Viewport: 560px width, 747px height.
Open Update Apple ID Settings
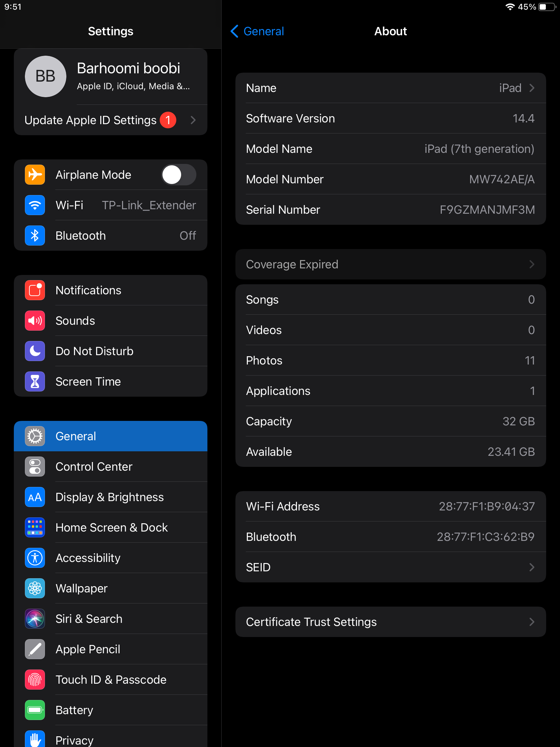(111, 120)
